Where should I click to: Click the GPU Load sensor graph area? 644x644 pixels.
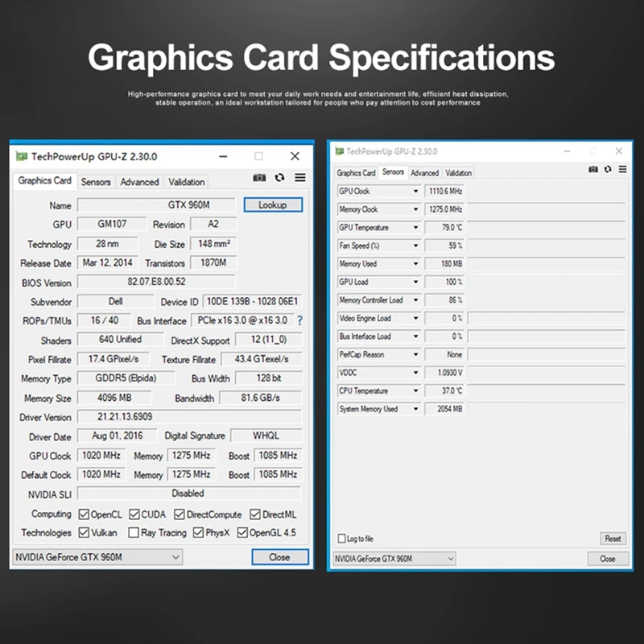(547, 282)
